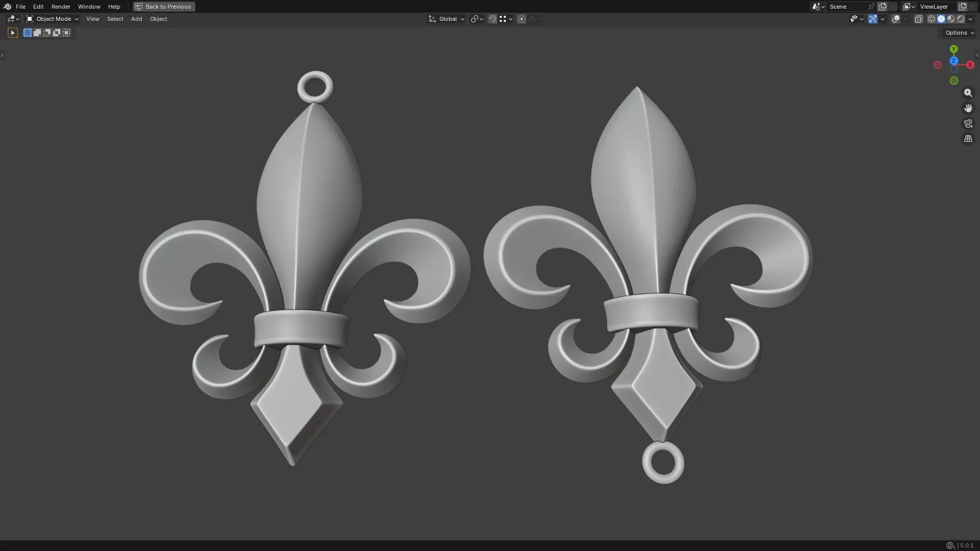Click the red X axis gizmo handle

click(x=970, y=65)
